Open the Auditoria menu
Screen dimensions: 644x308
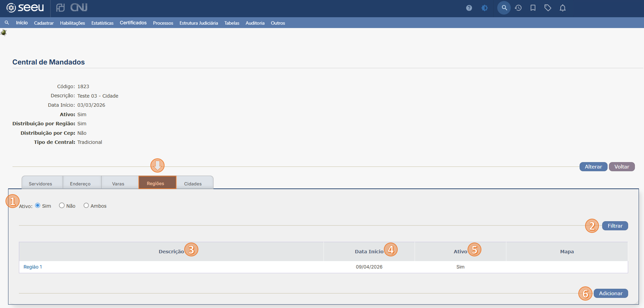tap(255, 23)
